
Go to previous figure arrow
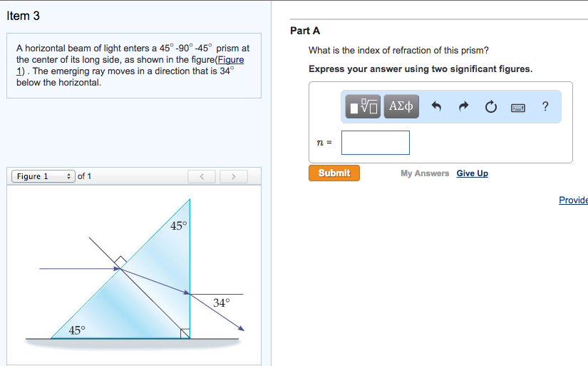tap(202, 176)
